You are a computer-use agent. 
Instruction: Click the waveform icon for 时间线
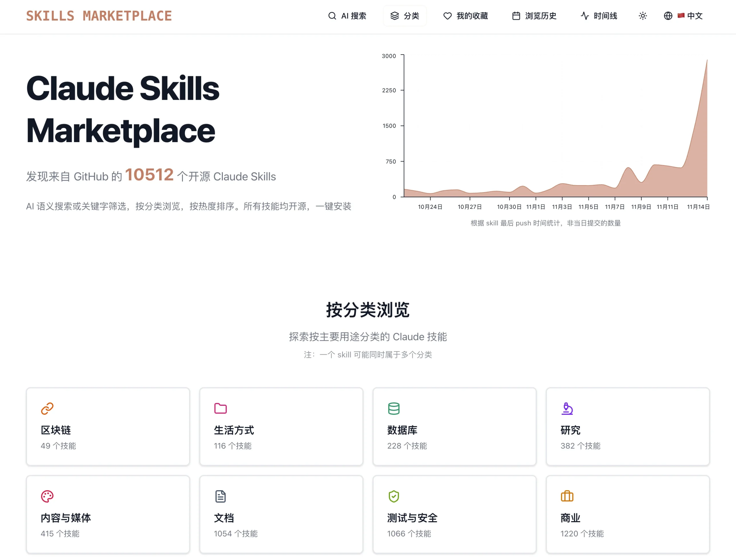coord(585,16)
